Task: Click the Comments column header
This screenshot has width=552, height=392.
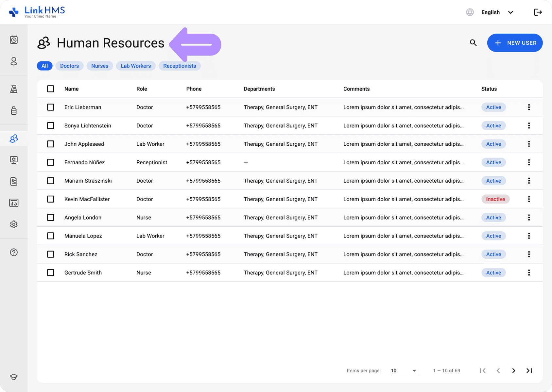Action: [356, 89]
